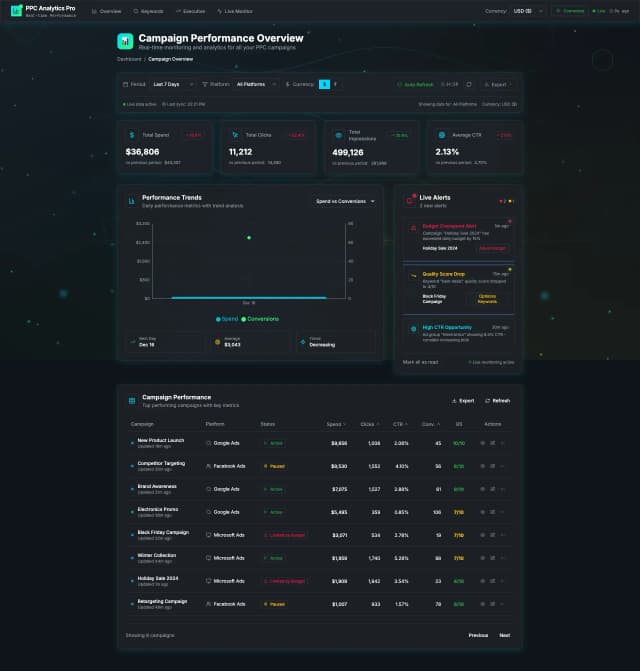Expand the Spend vs Conversions chart selector
The width and height of the screenshot is (640, 671).
click(345, 201)
